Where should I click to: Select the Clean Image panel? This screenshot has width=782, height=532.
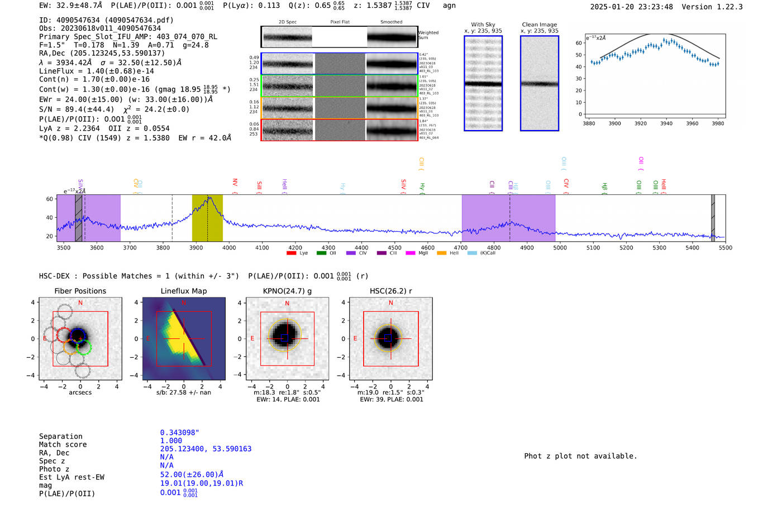(540, 83)
